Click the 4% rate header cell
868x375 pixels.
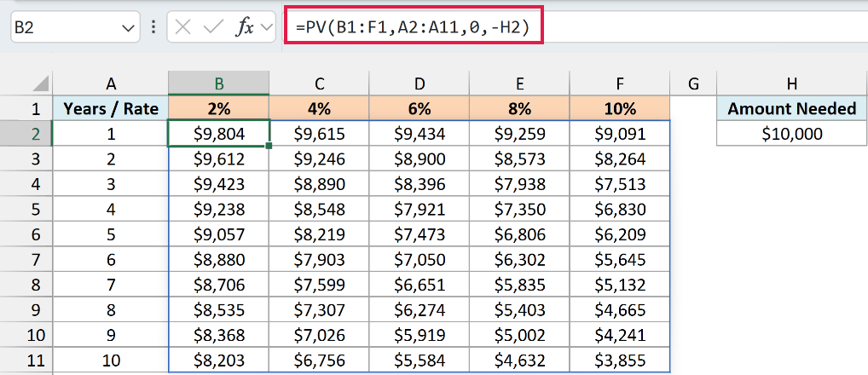(320, 108)
